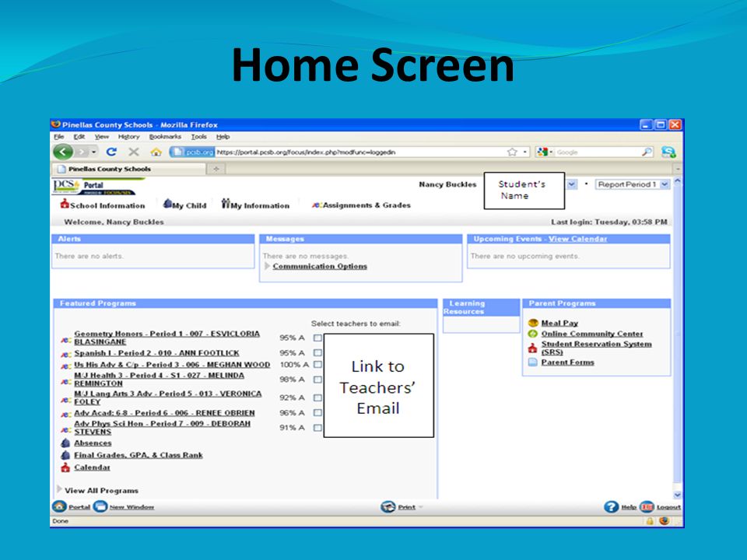Check email box for Adv Acad 6-8 teacher
The image size is (747, 560).
[317, 413]
